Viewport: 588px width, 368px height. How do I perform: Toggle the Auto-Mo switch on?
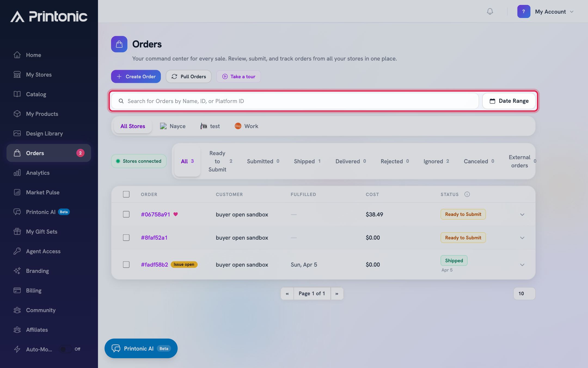coord(65,349)
